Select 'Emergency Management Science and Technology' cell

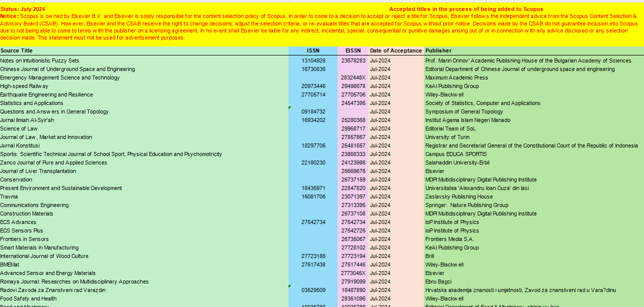point(144,77)
